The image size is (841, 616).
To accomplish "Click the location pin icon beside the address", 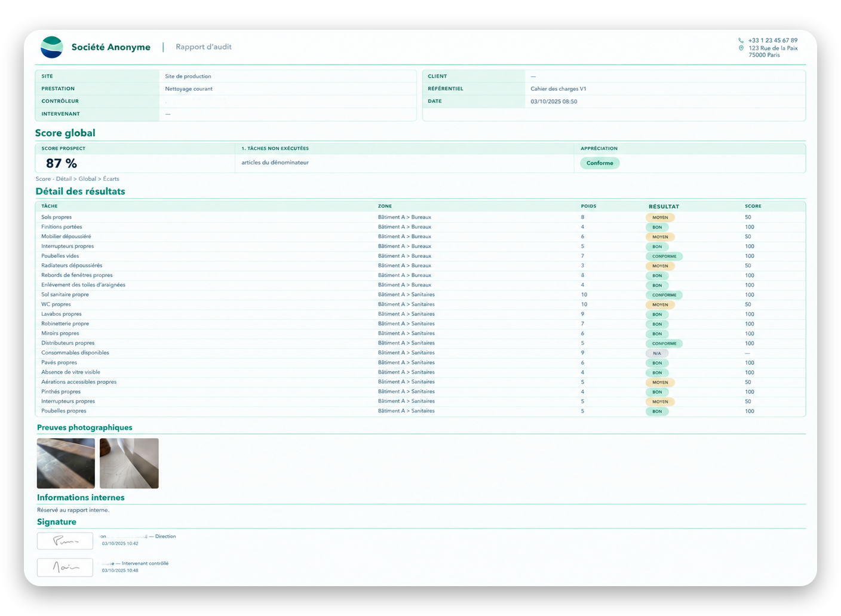I will click(x=741, y=48).
